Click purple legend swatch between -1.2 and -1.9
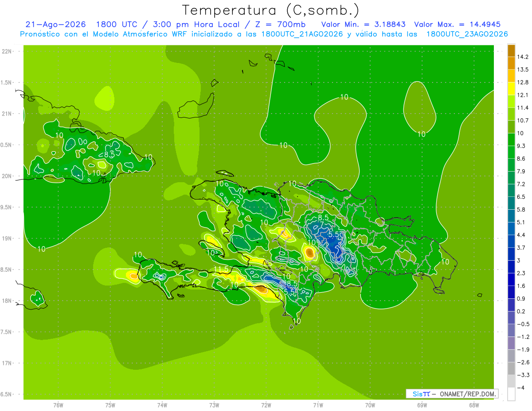The height and width of the screenshot is (411, 532). click(x=511, y=343)
